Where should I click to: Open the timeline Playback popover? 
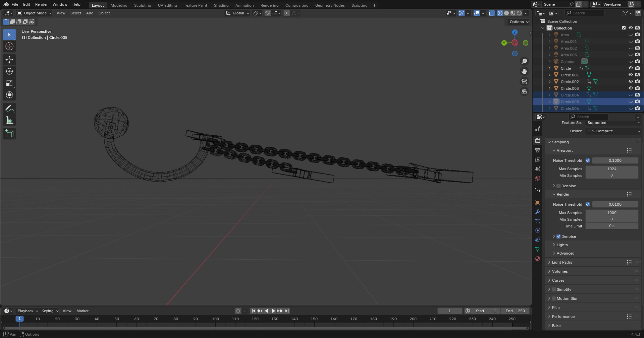click(x=28, y=311)
